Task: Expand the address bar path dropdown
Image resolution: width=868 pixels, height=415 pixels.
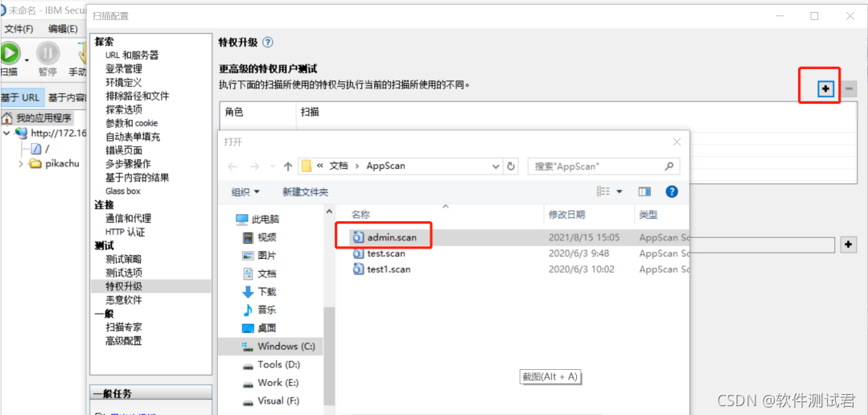Action: [496, 166]
